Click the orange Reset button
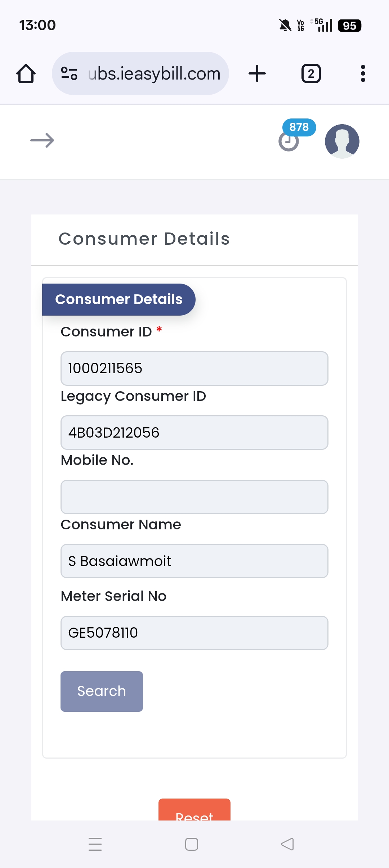The width and height of the screenshot is (389, 868). [x=194, y=812]
